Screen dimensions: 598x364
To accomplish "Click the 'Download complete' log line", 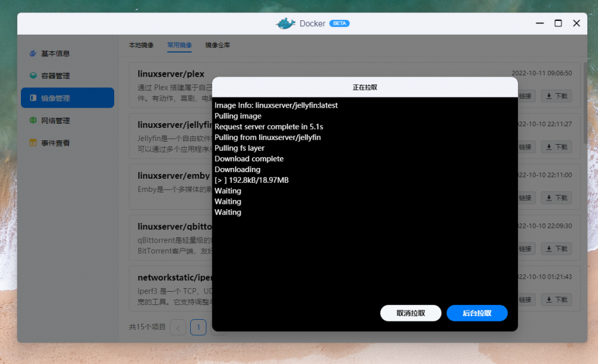I will click(249, 158).
